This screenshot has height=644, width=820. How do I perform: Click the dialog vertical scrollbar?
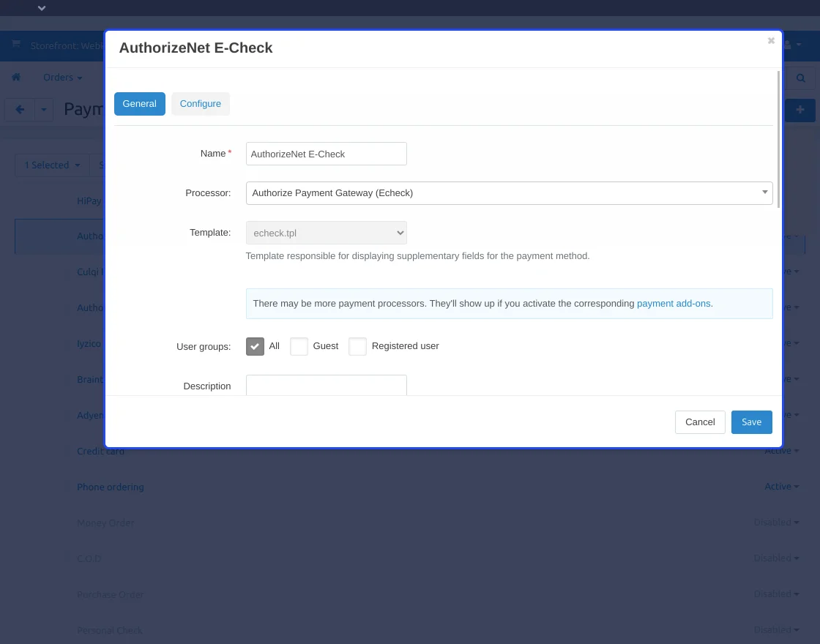[x=778, y=139]
